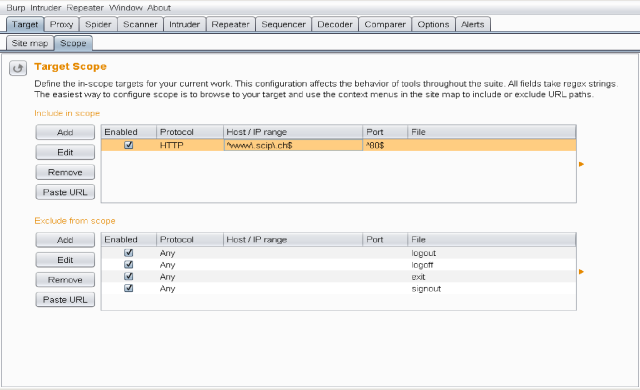Click the orange arrow beside Include in scope table
Viewport: 640px width, 390px height.
point(582,164)
